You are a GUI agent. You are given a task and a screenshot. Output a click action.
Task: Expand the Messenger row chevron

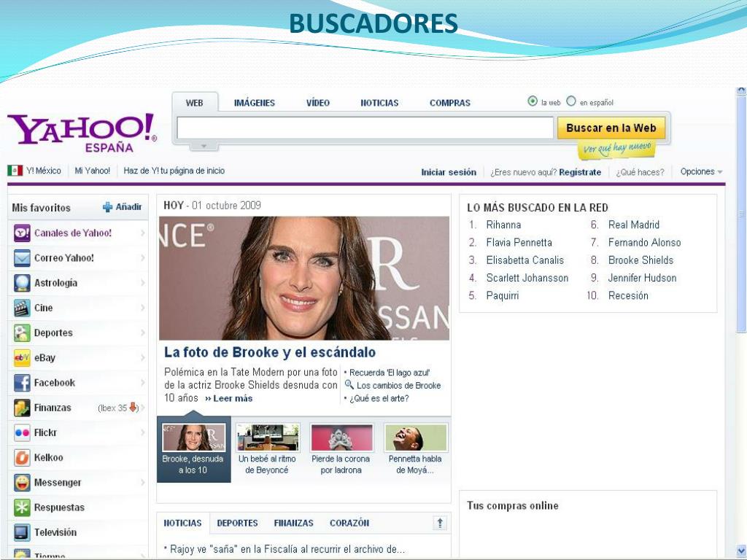142,483
